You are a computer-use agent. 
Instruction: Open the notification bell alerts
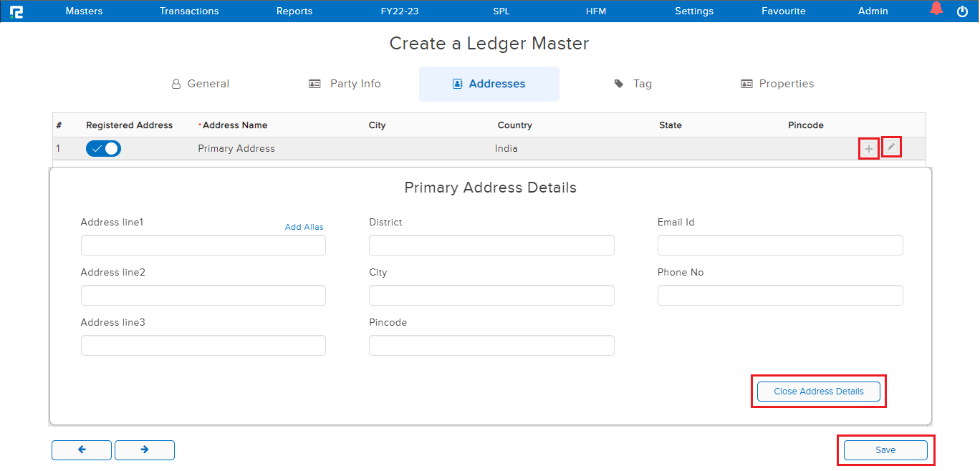(936, 9)
